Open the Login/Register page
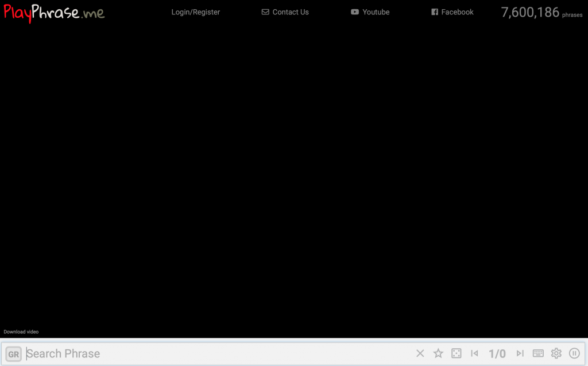 pyautogui.click(x=195, y=12)
